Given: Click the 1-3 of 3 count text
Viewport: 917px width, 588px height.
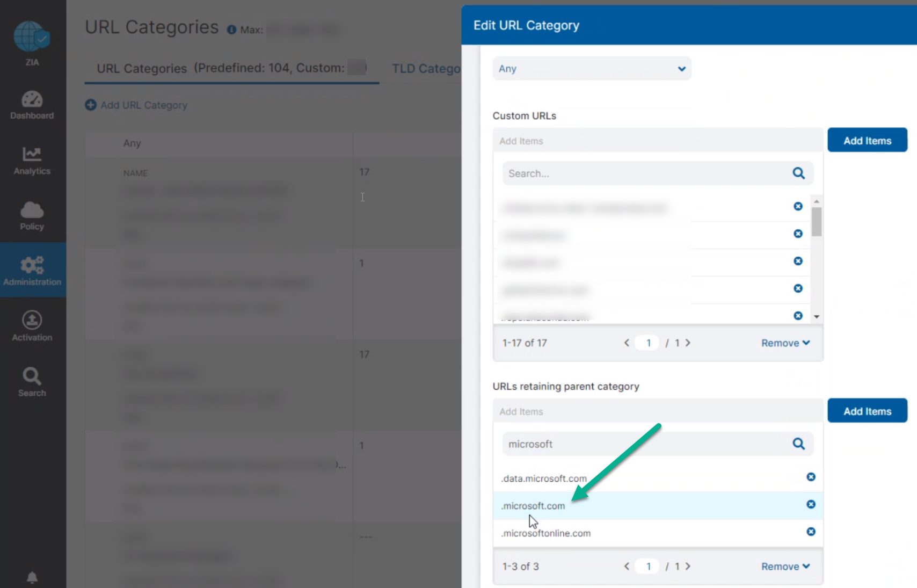Looking at the screenshot, I should click(520, 566).
